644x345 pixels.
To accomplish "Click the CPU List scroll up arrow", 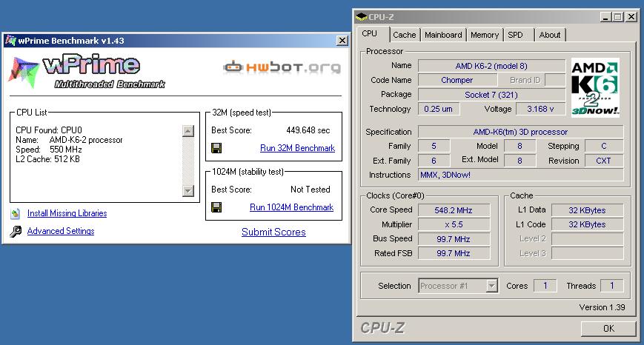I will [x=188, y=131].
